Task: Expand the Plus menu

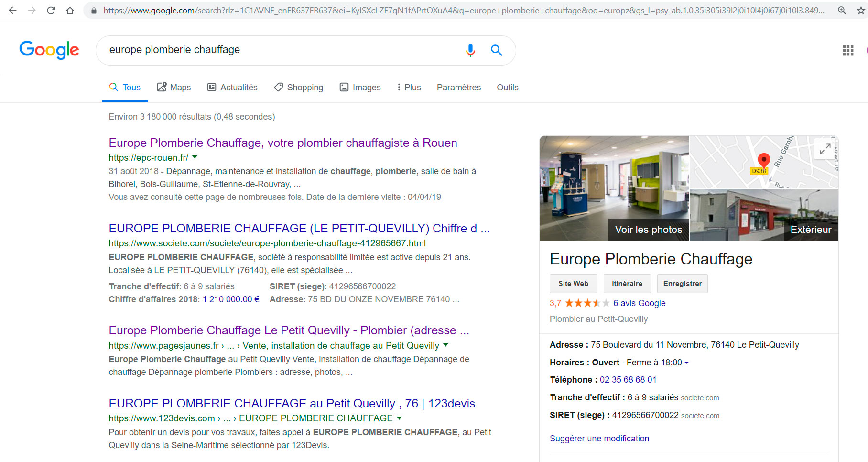Action: [409, 88]
